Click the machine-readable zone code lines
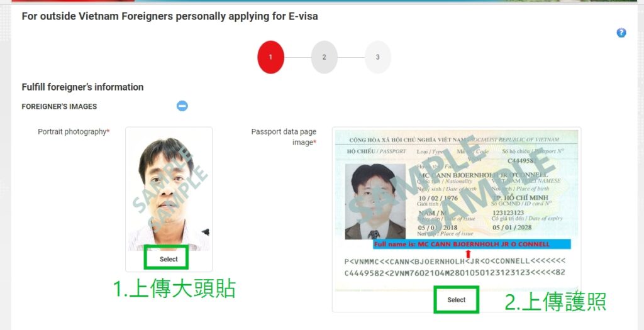Screen dimensions: 644x330 (x=455, y=267)
